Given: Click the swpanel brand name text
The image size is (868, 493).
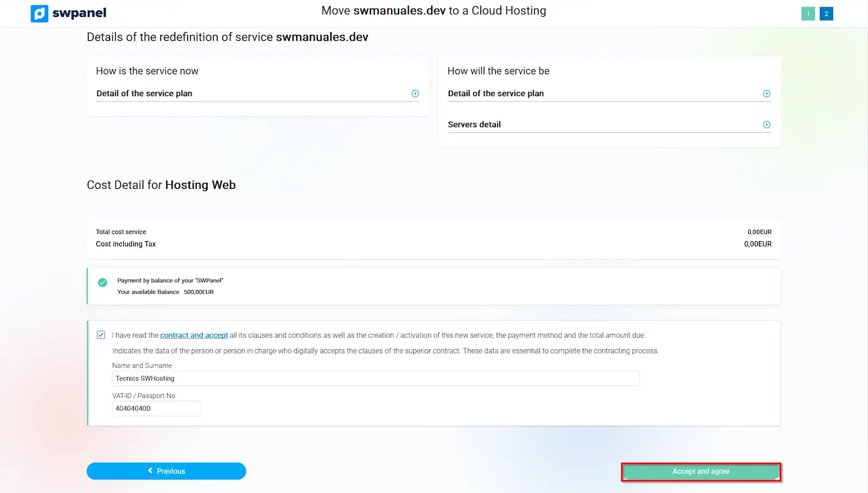Looking at the screenshot, I should coord(79,13).
